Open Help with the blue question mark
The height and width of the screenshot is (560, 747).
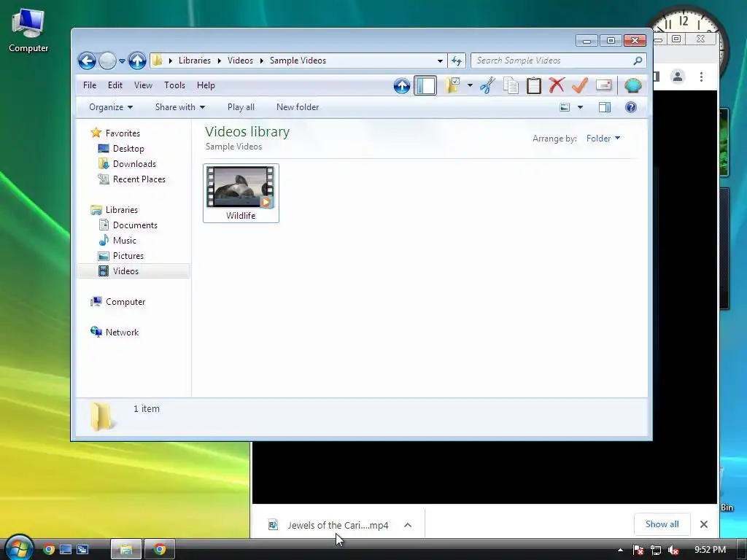631,107
